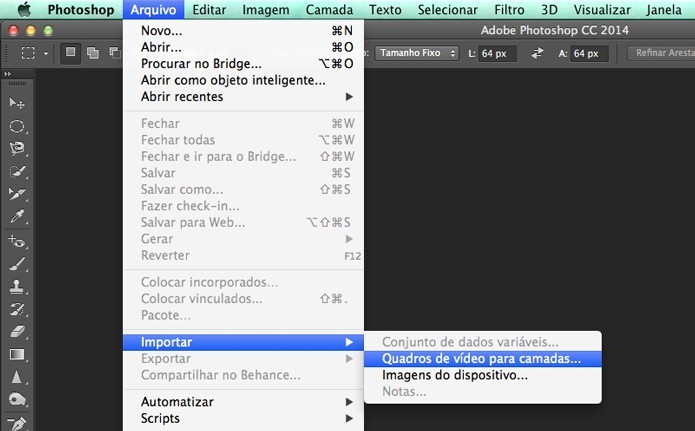The width and height of the screenshot is (695, 431).
Task: Open the Filtro menu
Action: pos(509,9)
